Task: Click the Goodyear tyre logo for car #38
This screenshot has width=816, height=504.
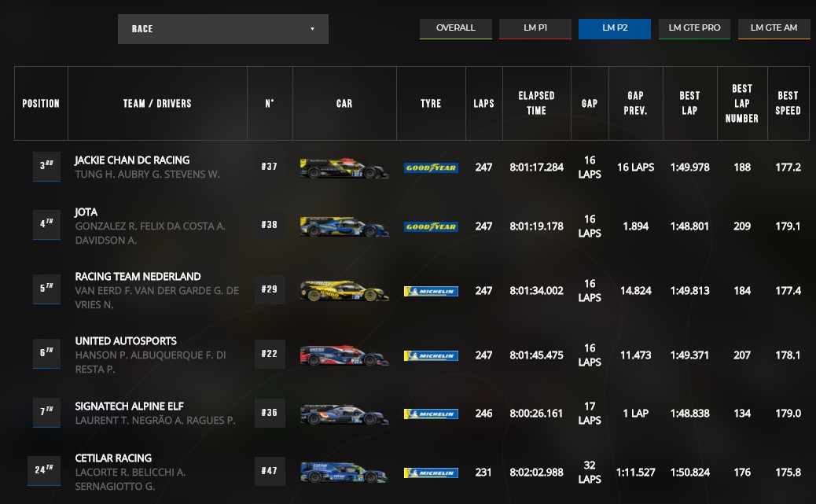Action: (431, 226)
